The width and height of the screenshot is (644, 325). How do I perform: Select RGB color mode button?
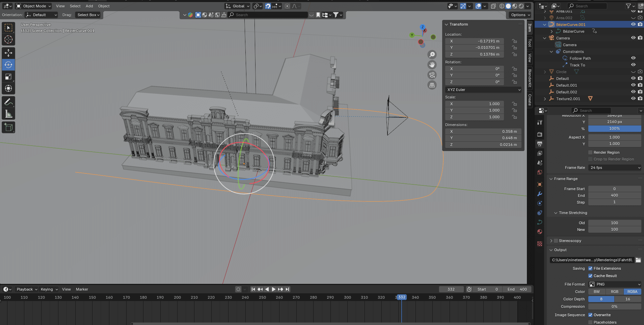click(x=614, y=292)
